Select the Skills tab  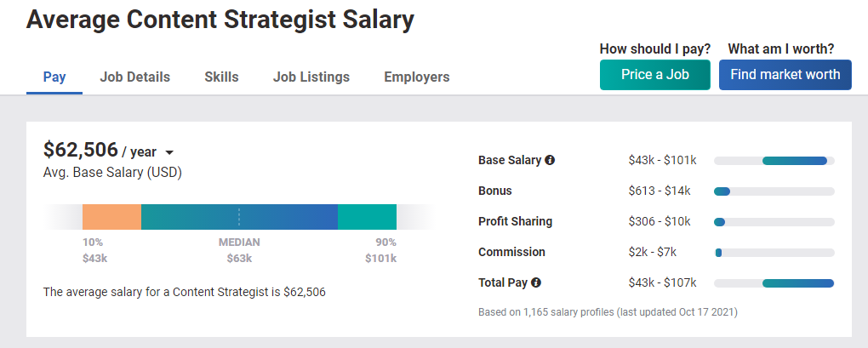[x=221, y=77]
